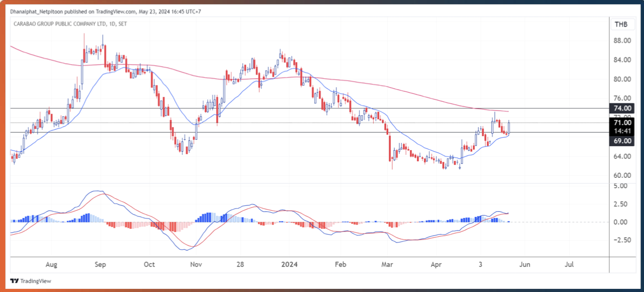The height and width of the screenshot is (292, 644).
Task: Click the Mar label on time axis
Action: coord(387,264)
